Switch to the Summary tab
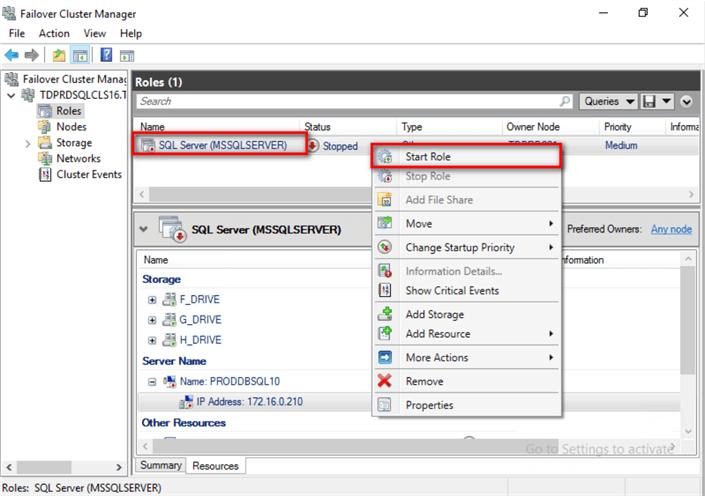The height and width of the screenshot is (496, 705). pos(161,465)
